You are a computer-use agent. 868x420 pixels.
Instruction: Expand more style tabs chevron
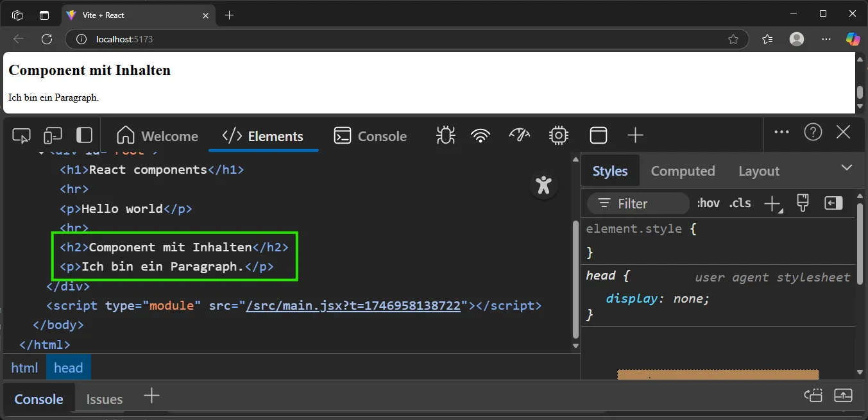(847, 167)
